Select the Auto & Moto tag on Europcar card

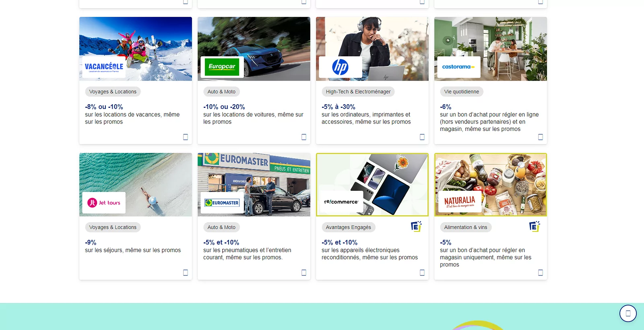pos(221,92)
